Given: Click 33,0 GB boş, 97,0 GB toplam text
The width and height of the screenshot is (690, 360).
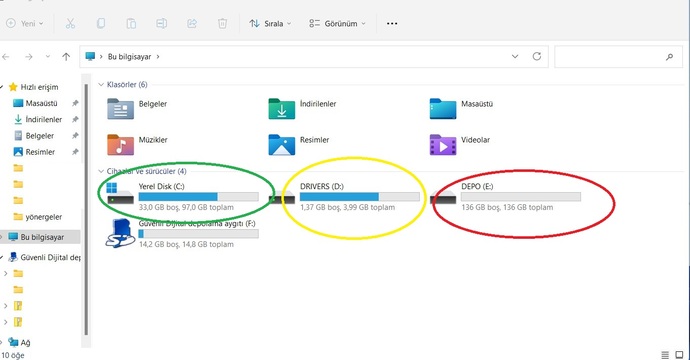Looking at the screenshot, I should [186, 207].
